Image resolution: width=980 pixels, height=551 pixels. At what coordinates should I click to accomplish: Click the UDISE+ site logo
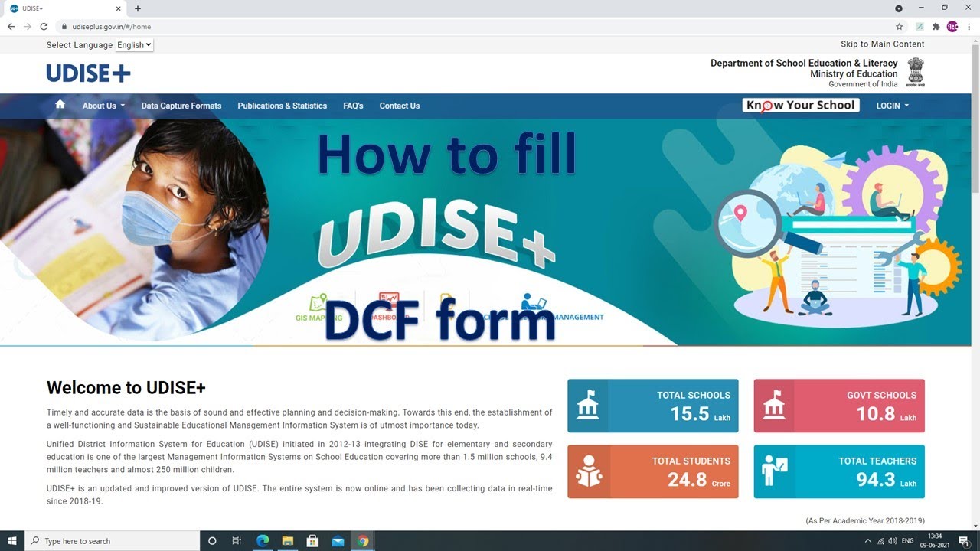(x=89, y=73)
